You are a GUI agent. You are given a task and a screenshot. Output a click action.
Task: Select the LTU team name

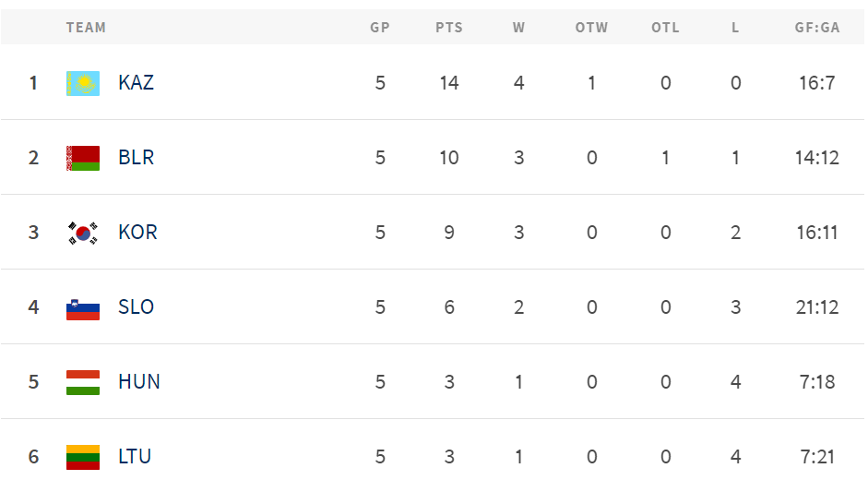(x=135, y=457)
